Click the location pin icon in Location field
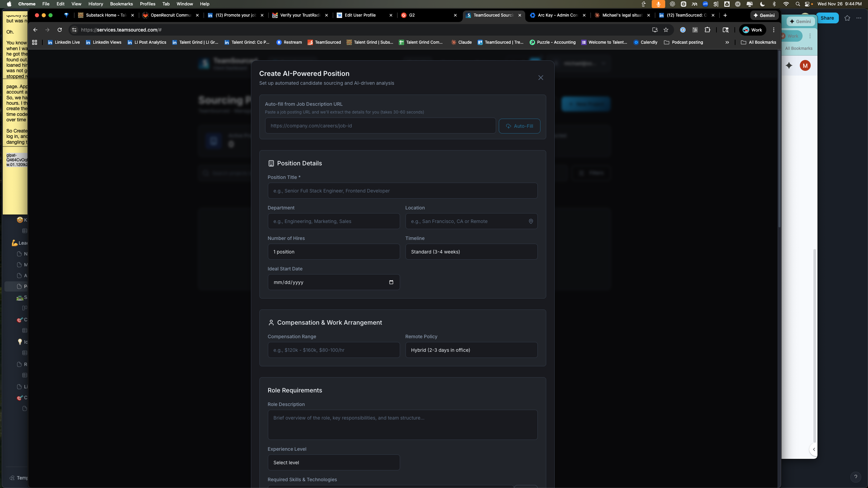Screen dimensions: 868x488 click(x=531, y=221)
